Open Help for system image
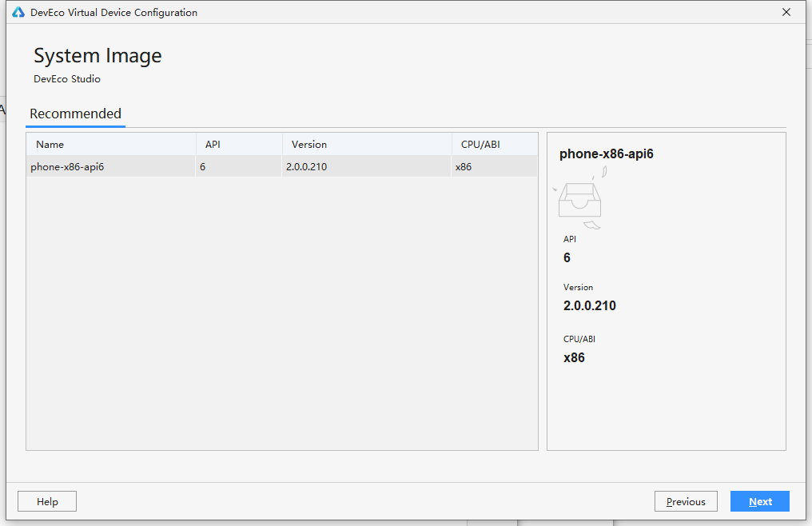Image resolution: width=812 pixels, height=526 pixels. (x=47, y=501)
